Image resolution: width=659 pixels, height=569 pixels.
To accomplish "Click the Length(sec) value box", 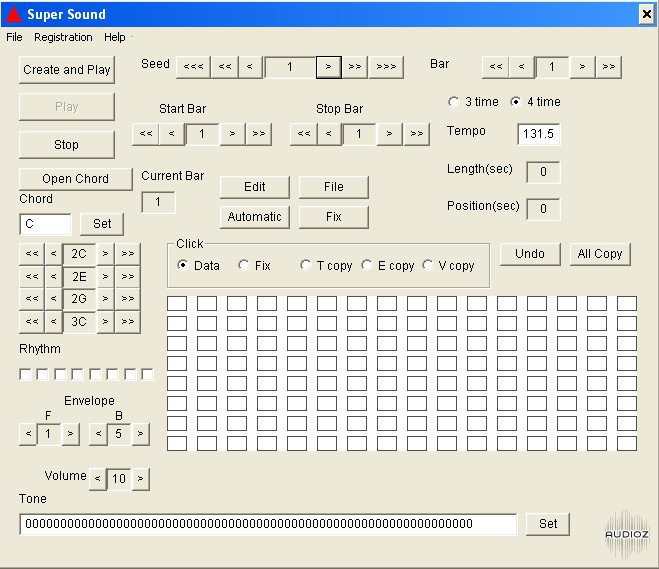I will pyautogui.click(x=543, y=172).
